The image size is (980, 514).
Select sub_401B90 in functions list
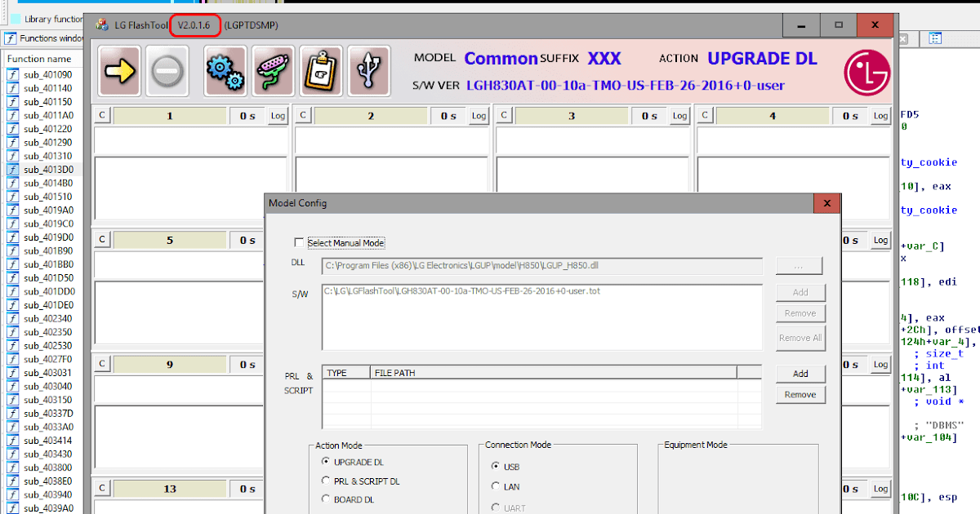[48, 250]
